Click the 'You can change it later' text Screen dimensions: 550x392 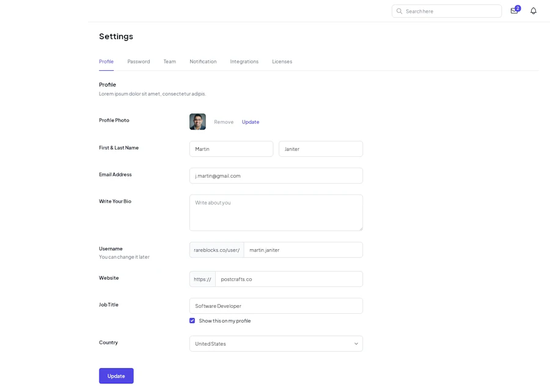[124, 257]
